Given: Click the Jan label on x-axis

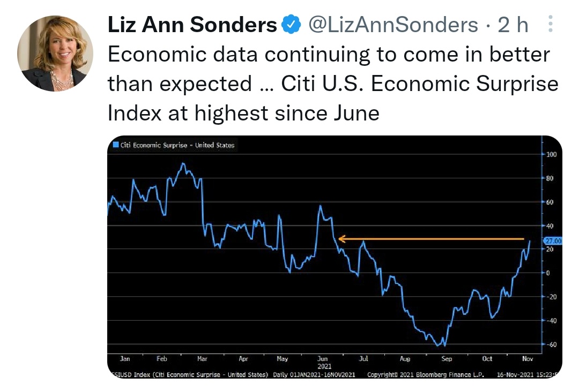Looking at the screenshot, I should click(125, 359).
